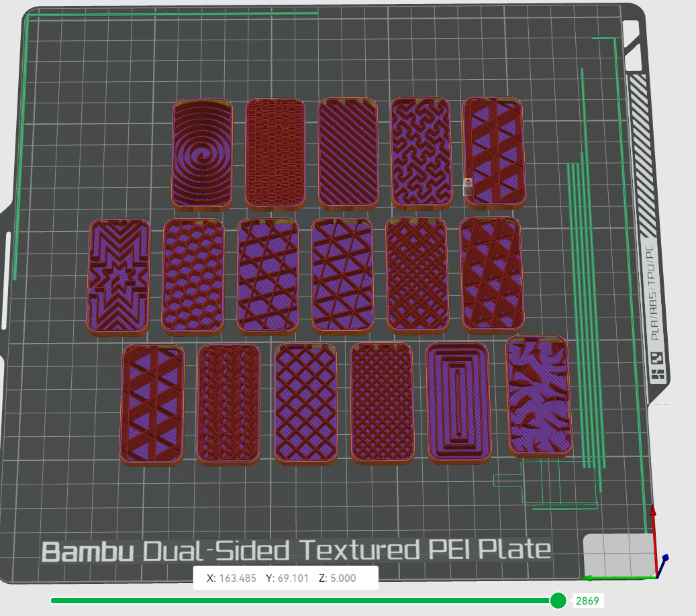Select the concentric rectangles pattern tile
This screenshot has width=696, height=616.
458,403
